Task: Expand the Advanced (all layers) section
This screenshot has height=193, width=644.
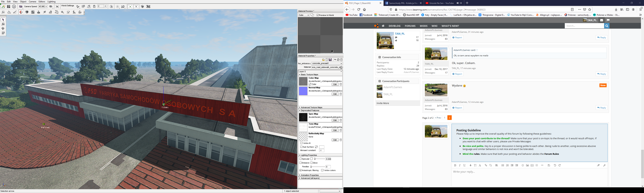Action: (x=320, y=178)
